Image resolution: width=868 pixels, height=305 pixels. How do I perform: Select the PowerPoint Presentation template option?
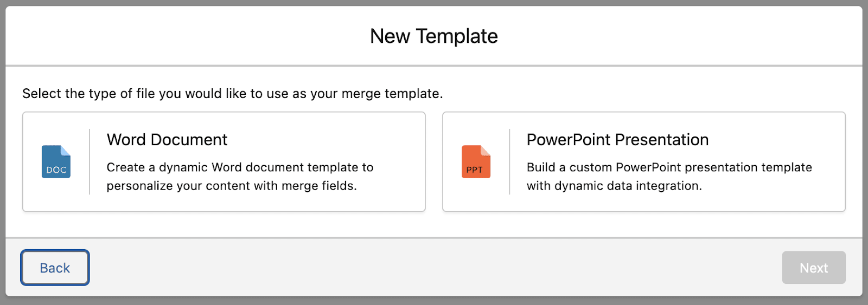[x=644, y=161]
